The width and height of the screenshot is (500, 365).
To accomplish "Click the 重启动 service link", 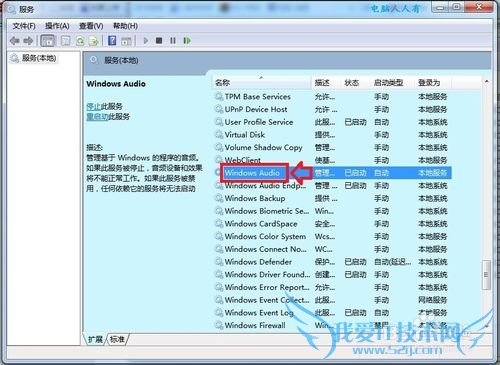I will 97,117.
